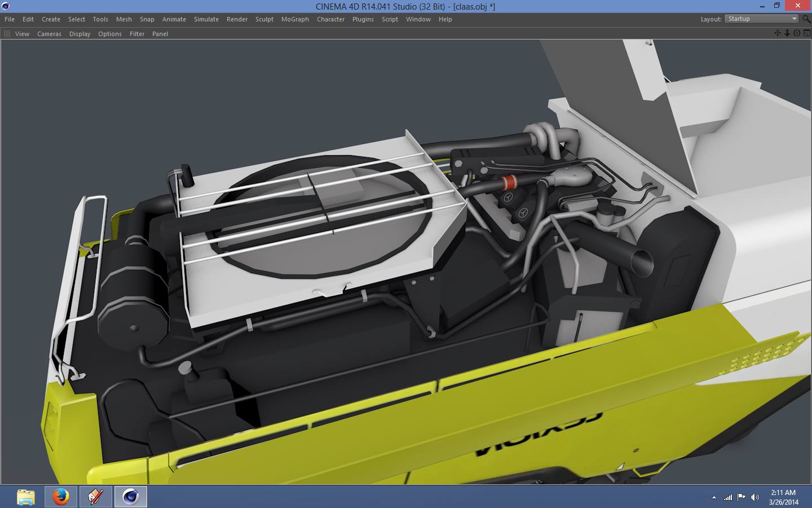This screenshot has height=508, width=812.
Task: Open the Window menu
Action: click(418, 19)
